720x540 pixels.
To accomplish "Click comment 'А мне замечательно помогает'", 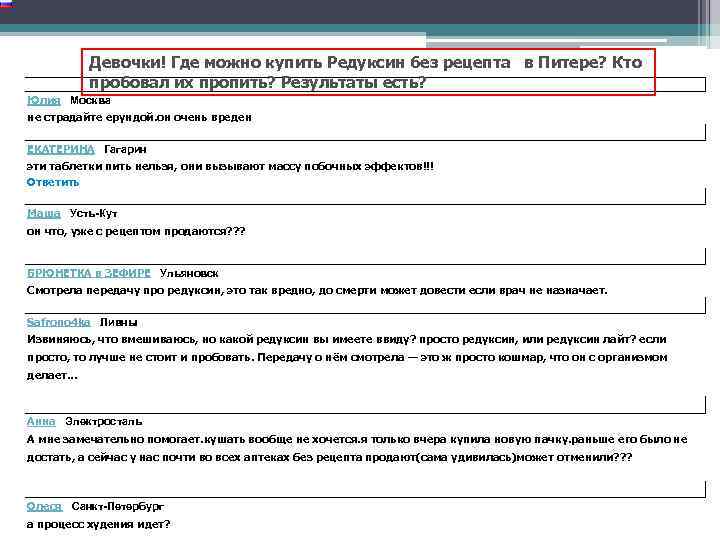I will pyautogui.click(x=357, y=448).
